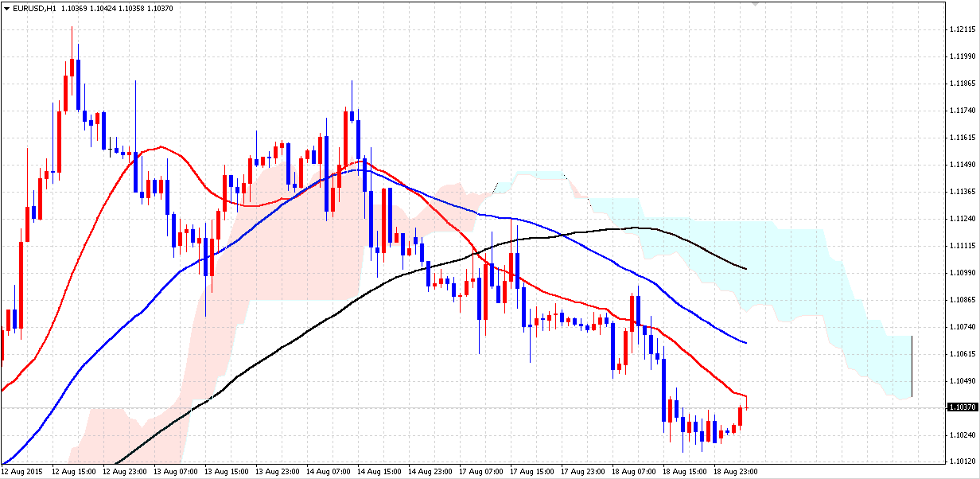Click the OHLC value 1.10424 in the header
The height and width of the screenshot is (479, 980).
(x=104, y=9)
